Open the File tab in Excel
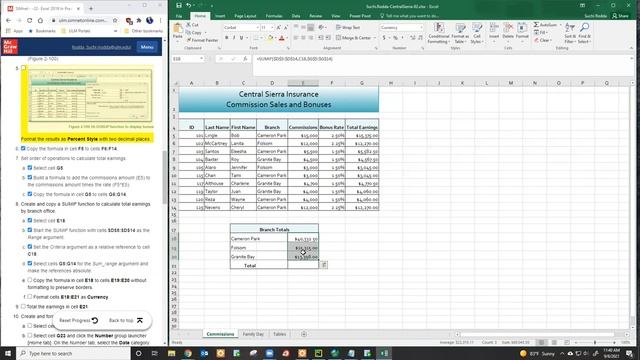 179,16
